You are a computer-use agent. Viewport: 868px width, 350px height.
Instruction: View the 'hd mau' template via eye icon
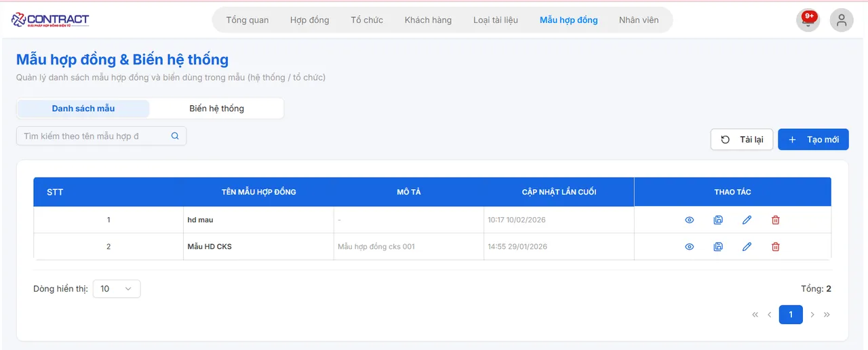coord(689,220)
